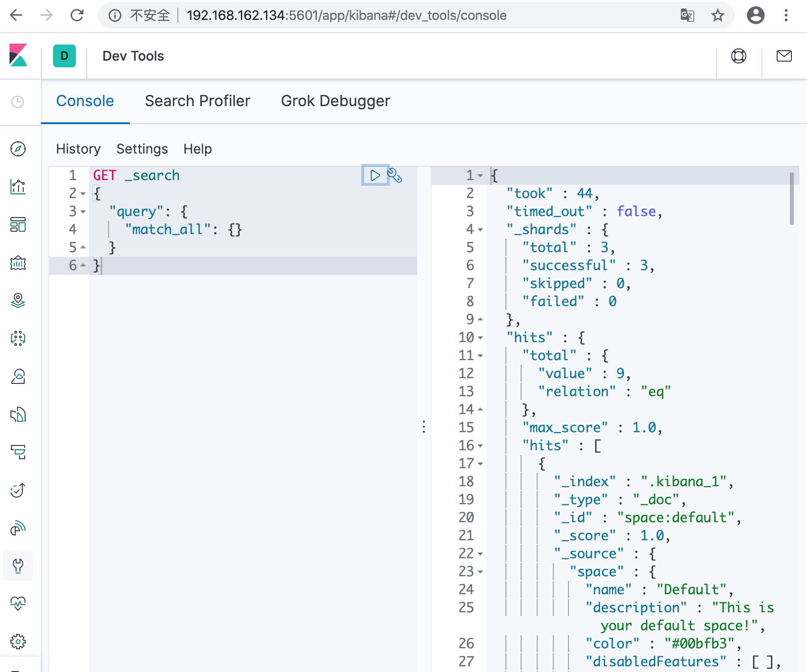Click the "successful" : 3 line

pyautogui.click(x=588, y=265)
